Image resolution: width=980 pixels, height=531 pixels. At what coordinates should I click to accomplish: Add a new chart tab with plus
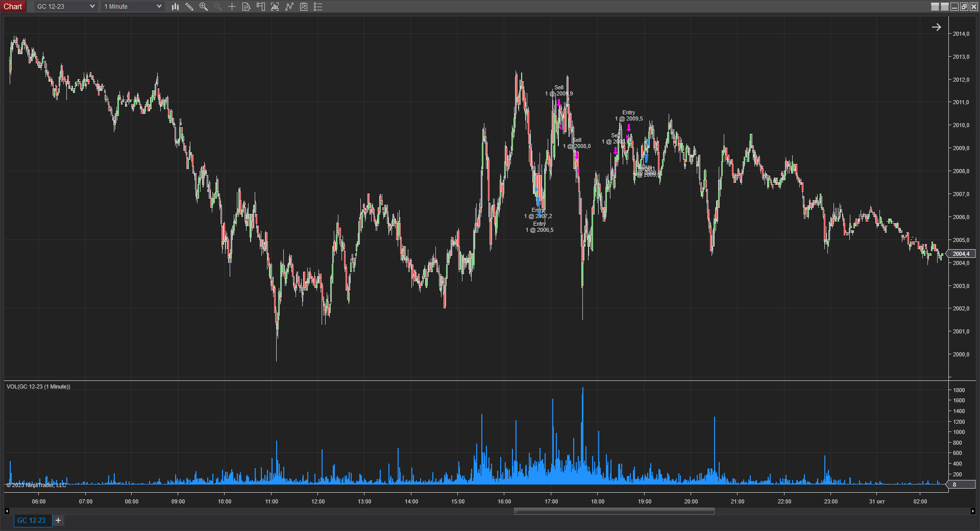click(58, 520)
